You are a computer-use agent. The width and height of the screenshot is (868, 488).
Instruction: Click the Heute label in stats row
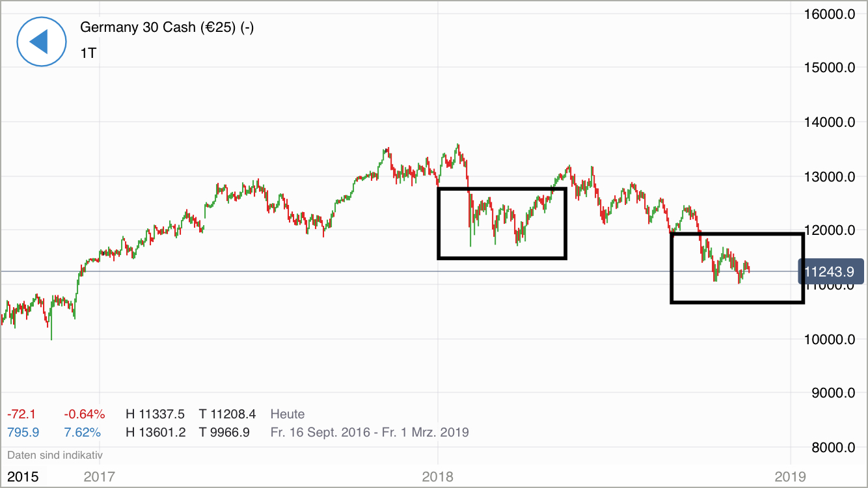288,414
